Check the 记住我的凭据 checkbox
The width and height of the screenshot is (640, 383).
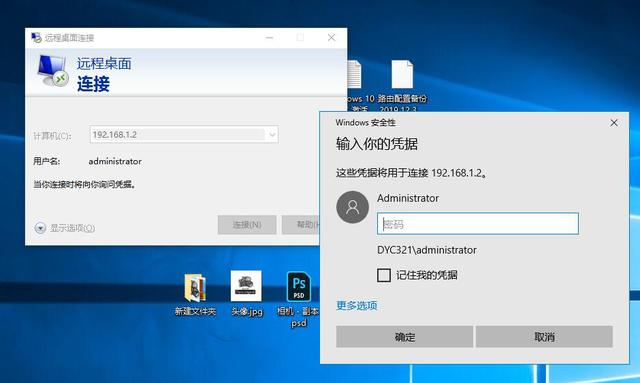click(x=384, y=275)
